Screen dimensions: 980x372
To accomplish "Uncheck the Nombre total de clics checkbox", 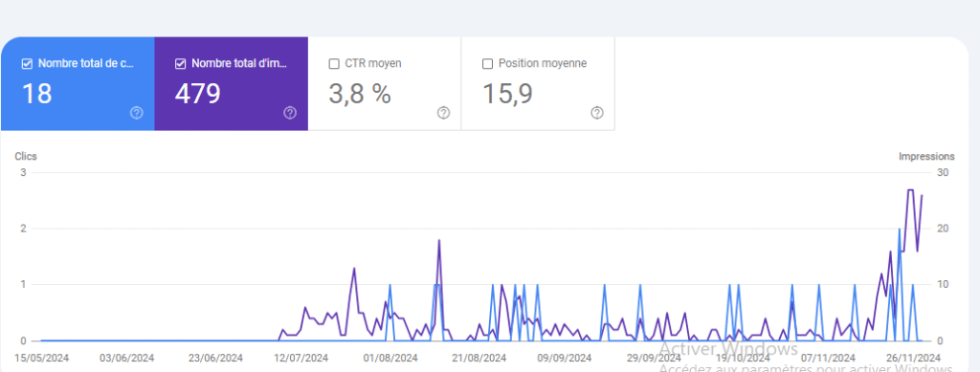I will (x=27, y=64).
